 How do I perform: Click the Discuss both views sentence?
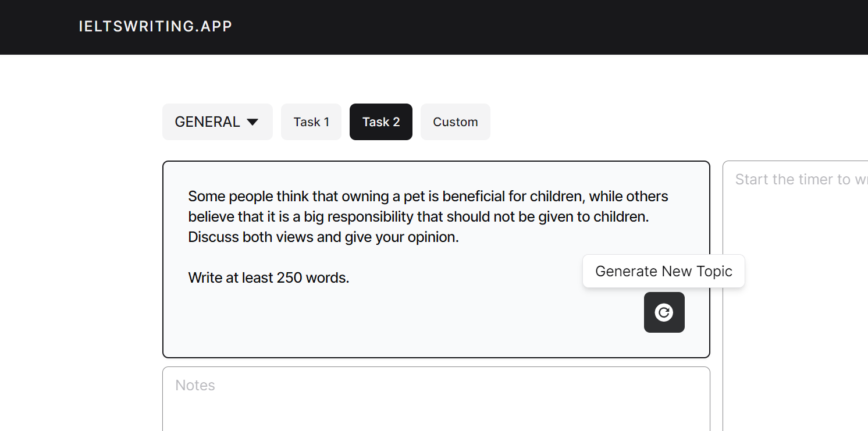pos(323,237)
